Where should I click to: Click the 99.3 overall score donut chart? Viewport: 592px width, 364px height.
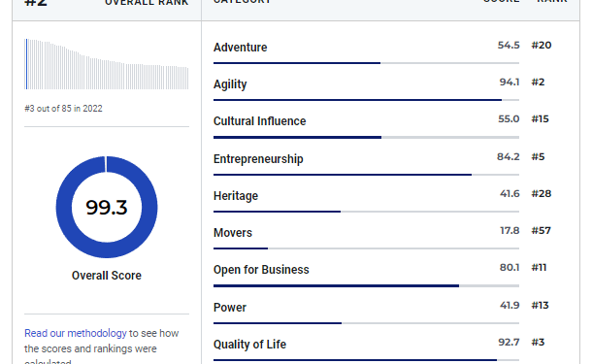point(107,207)
